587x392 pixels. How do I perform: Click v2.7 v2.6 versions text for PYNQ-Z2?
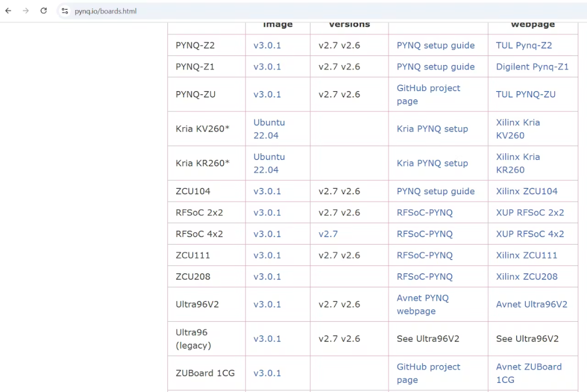pyautogui.click(x=339, y=45)
